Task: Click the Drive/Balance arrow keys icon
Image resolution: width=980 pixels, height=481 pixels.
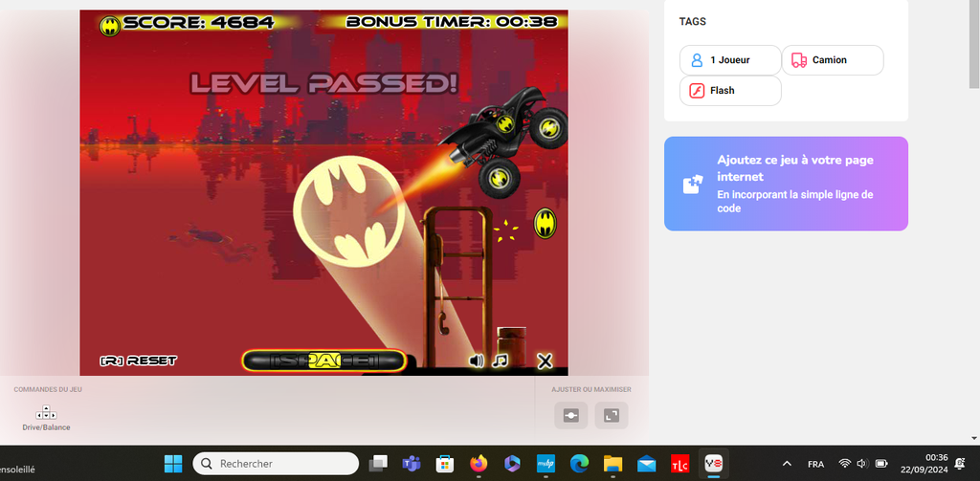Action: pos(46,412)
